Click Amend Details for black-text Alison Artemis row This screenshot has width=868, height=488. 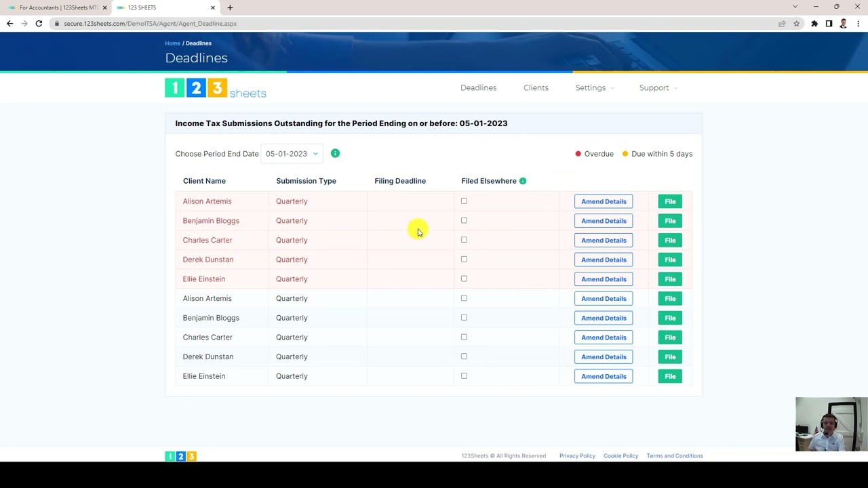tap(604, 298)
